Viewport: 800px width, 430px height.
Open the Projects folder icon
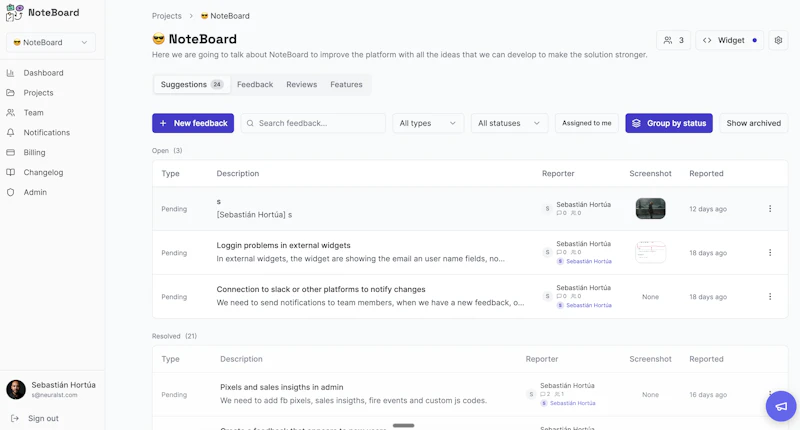click(10, 93)
